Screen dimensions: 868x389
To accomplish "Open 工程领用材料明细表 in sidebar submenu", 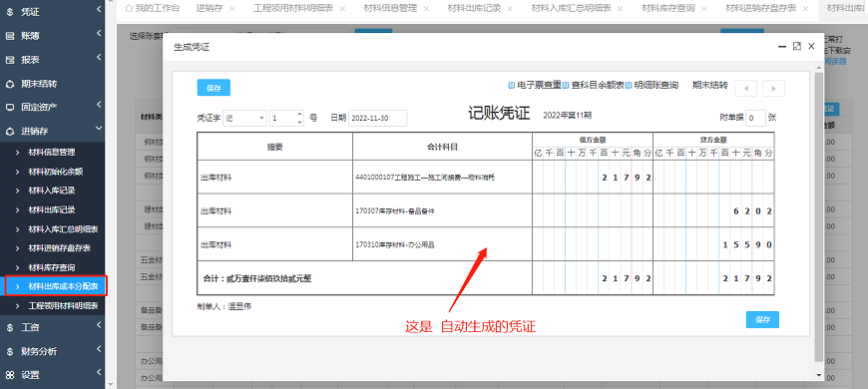I will (x=63, y=305).
